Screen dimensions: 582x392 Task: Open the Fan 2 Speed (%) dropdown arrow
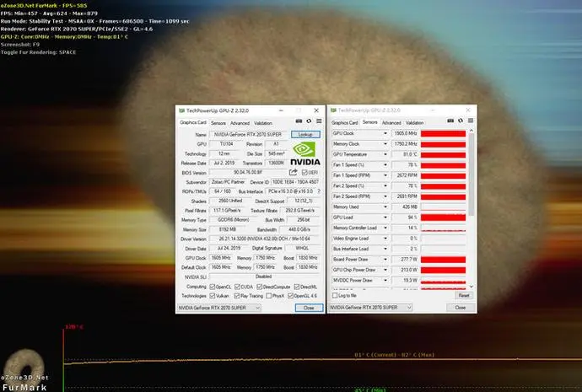coord(385,185)
